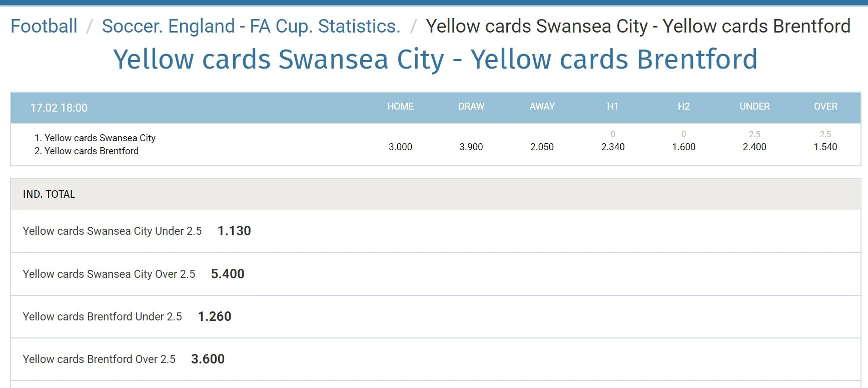Pick H2 handicap odds 1.600
This screenshot has width=868, height=388.
pyautogui.click(x=683, y=147)
